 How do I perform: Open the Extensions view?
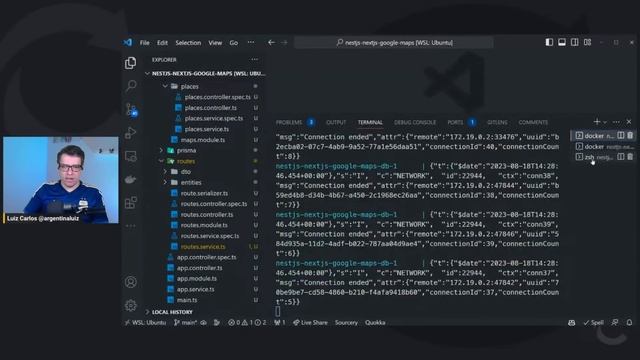pyautogui.click(x=131, y=202)
